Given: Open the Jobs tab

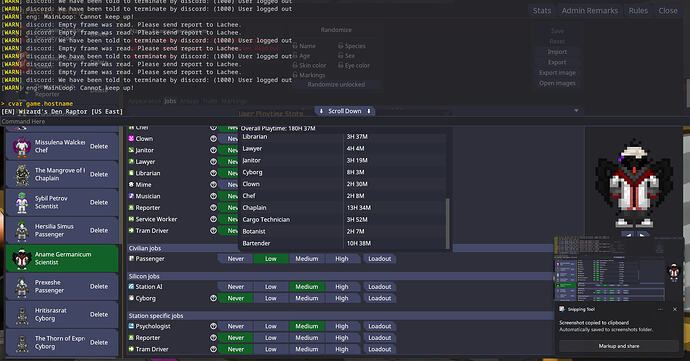Looking at the screenshot, I should click(x=170, y=101).
